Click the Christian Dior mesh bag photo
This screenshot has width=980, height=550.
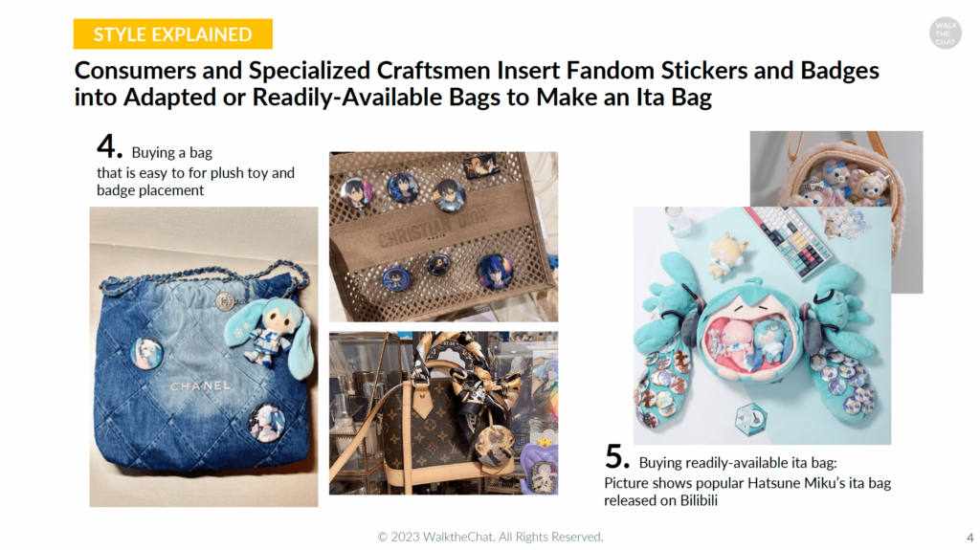(444, 237)
